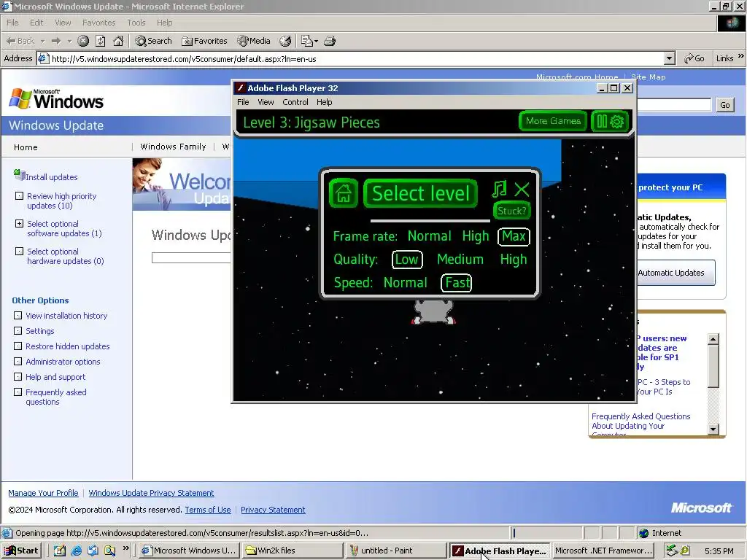747x560 pixels.
Task: Close the game settings panel with X
Action: (522, 190)
